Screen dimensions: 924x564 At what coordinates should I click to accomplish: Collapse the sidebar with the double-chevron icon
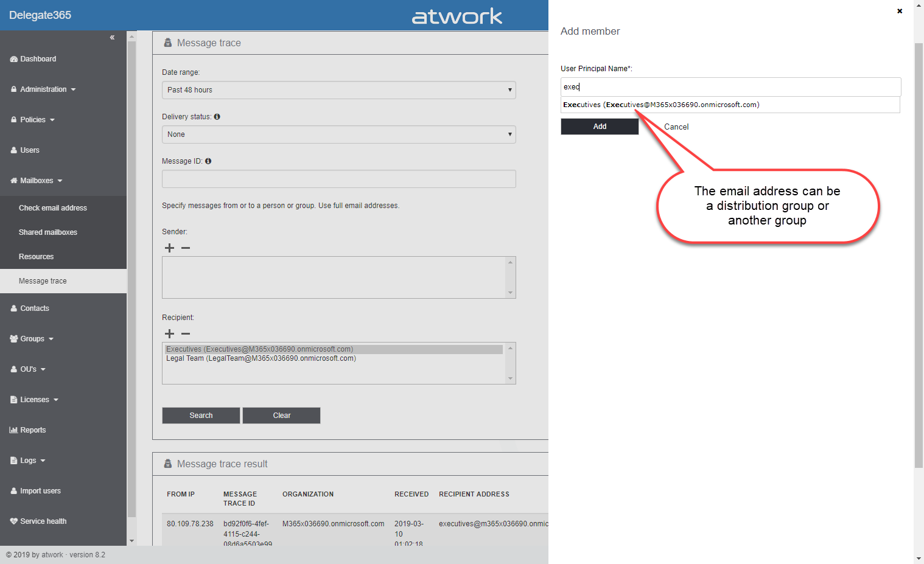[112, 38]
